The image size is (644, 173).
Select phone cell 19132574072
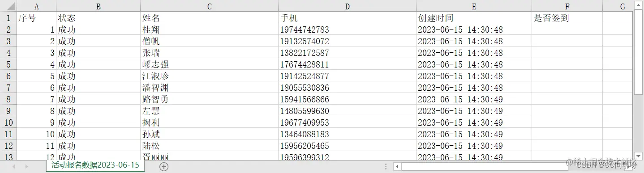point(348,41)
